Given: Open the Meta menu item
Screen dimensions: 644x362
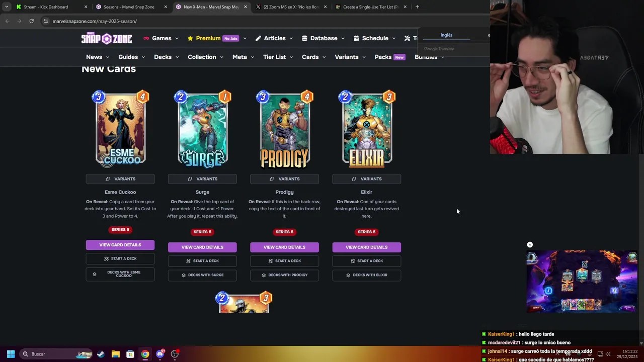Looking at the screenshot, I should (243, 57).
